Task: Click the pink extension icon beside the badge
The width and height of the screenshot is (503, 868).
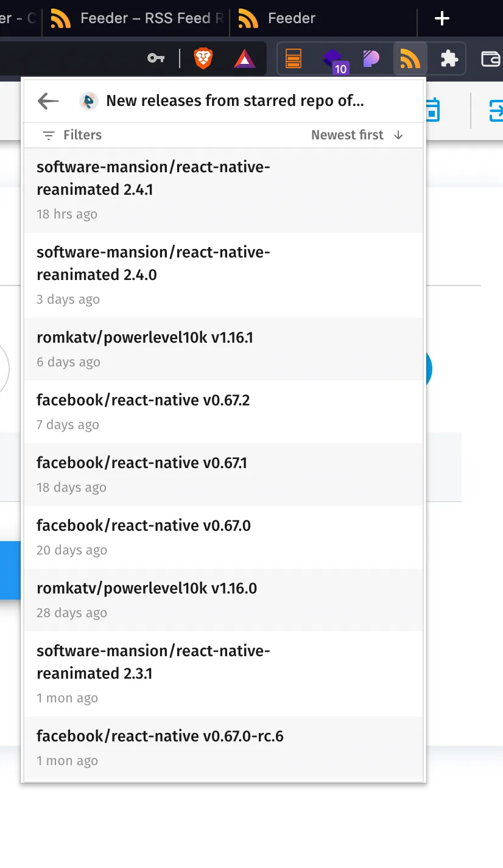Action: (x=371, y=58)
